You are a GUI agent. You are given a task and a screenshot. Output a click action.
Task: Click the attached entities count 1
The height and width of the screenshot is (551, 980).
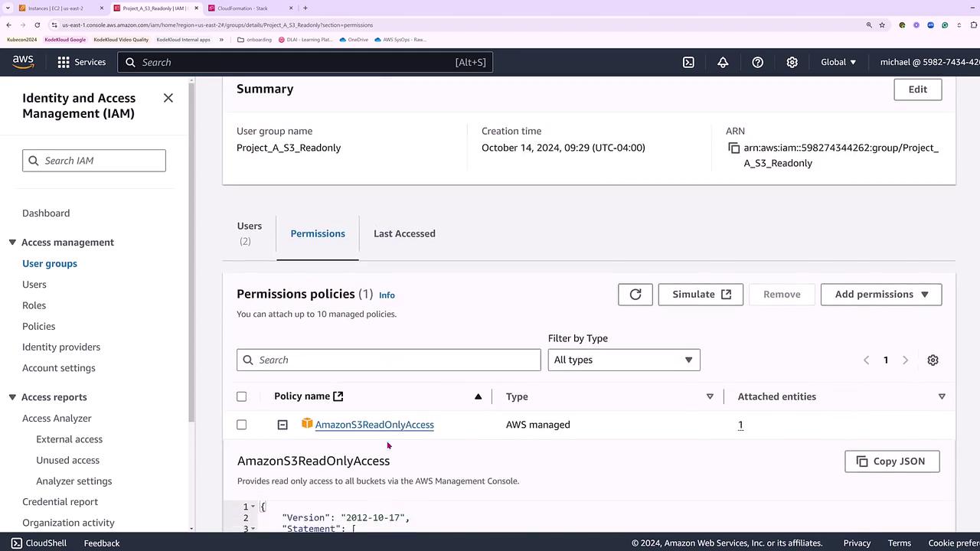pyautogui.click(x=740, y=425)
